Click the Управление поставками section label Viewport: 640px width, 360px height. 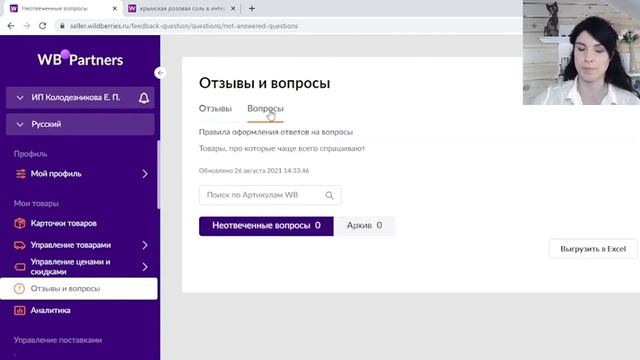click(58, 340)
